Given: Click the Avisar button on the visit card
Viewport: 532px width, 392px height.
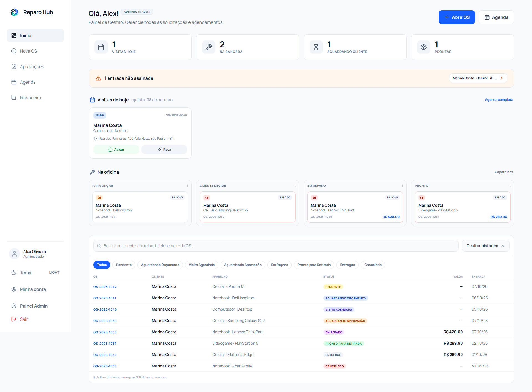Looking at the screenshot, I should (116, 150).
